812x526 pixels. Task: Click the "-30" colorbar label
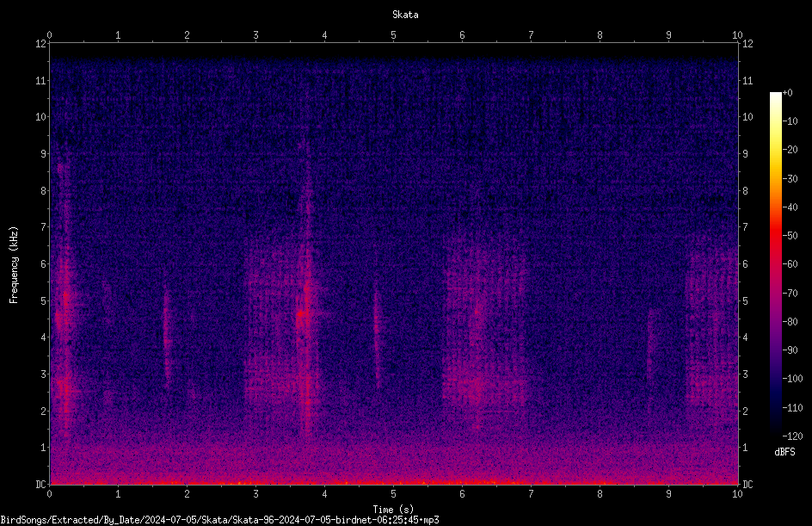click(x=790, y=179)
